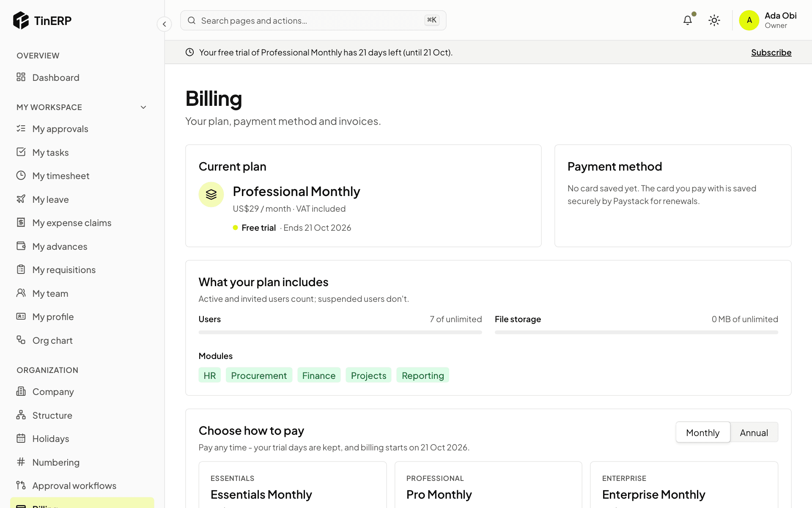Open My leave page

point(82,199)
